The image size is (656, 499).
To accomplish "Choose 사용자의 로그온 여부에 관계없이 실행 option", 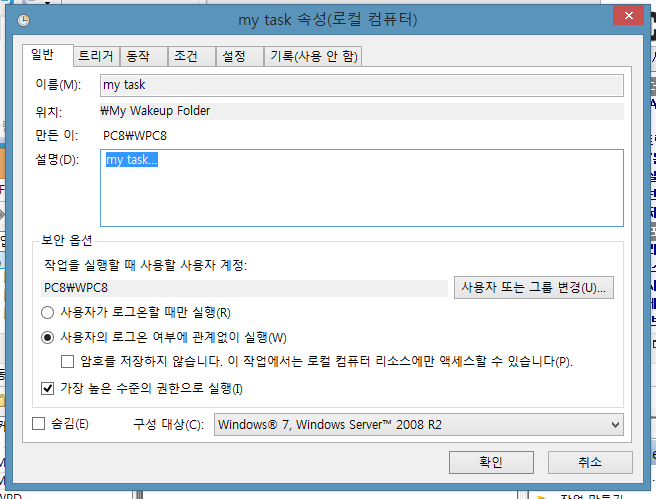I will point(48,337).
